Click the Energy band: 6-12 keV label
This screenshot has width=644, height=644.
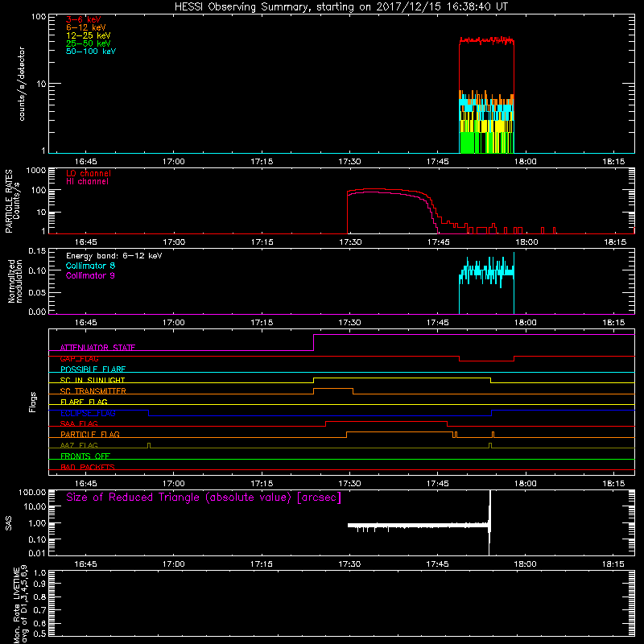tap(114, 256)
